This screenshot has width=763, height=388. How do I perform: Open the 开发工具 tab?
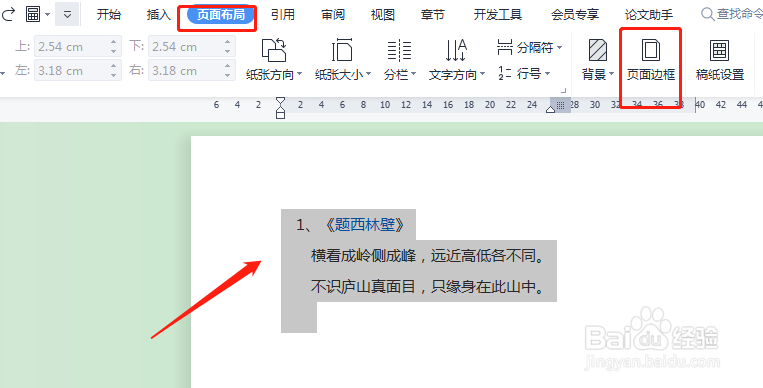(498, 15)
